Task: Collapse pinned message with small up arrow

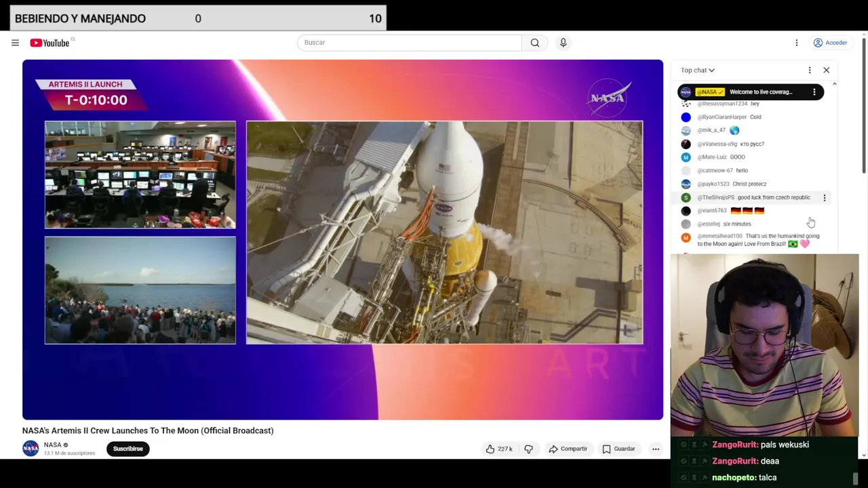Action: pos(834,85)
